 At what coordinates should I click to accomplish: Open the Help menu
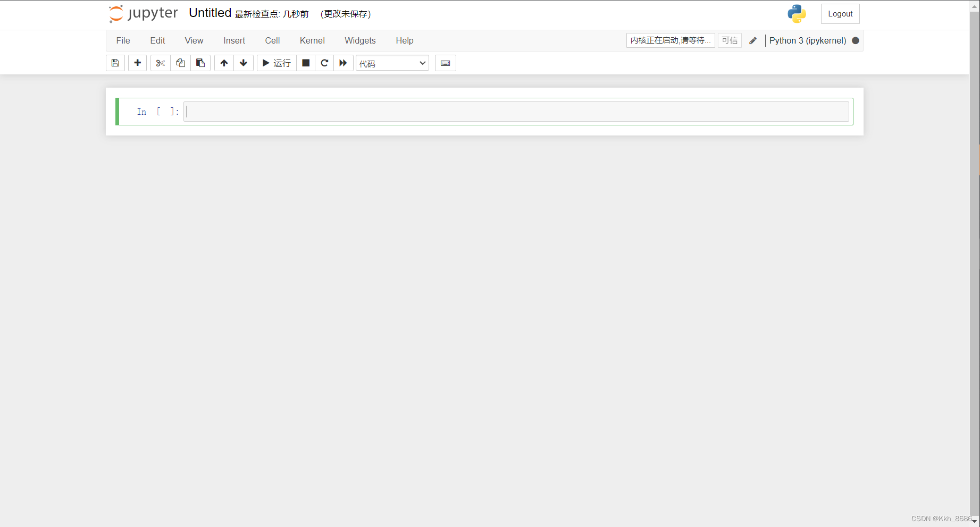point(405,41)
